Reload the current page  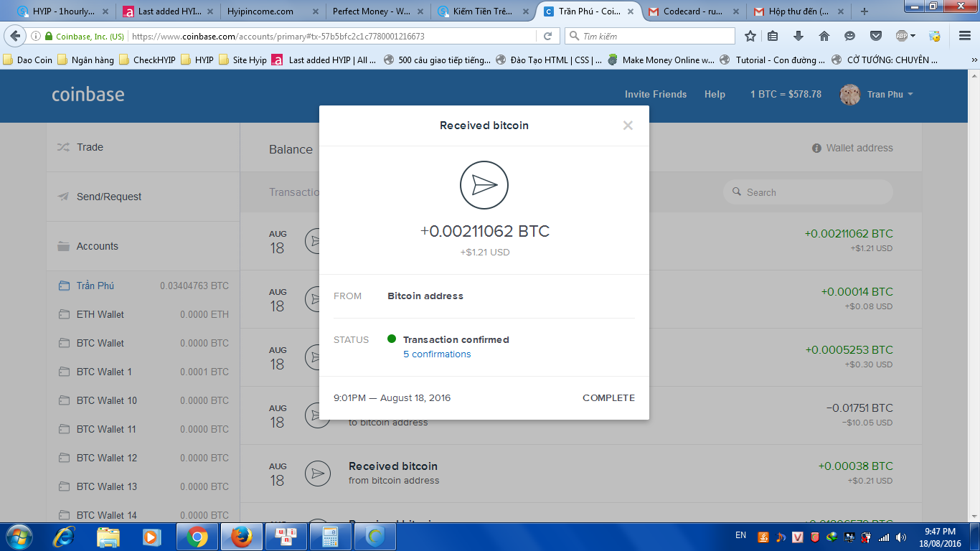pyautogui.click(x=547, y=36)
